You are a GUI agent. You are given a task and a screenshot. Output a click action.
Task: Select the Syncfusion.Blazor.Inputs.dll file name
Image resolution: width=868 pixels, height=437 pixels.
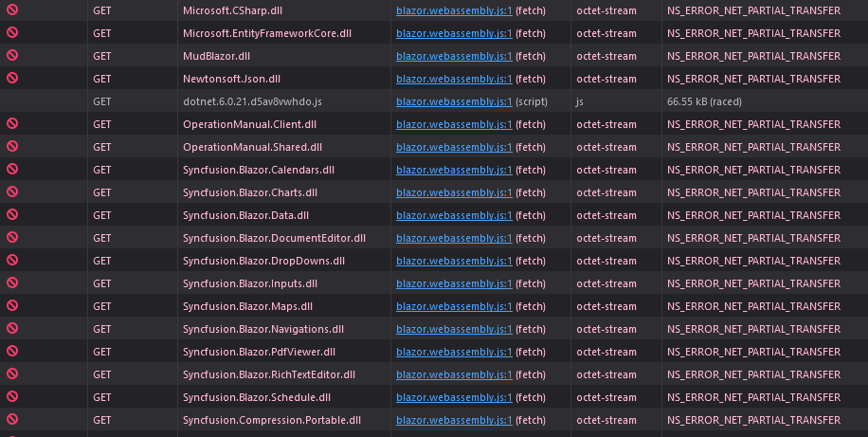point(250,283)
